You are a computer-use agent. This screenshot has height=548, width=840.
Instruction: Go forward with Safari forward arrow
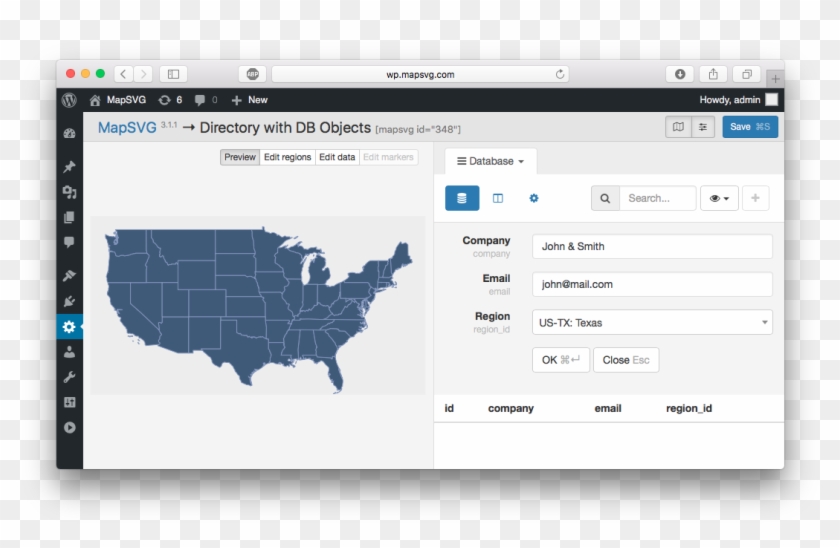click(143, 74)
